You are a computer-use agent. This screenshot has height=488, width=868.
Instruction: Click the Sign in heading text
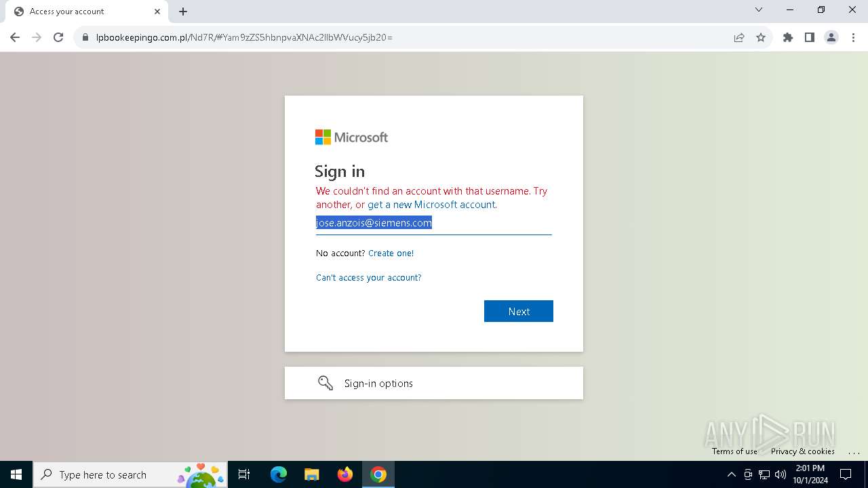point(340,171)
